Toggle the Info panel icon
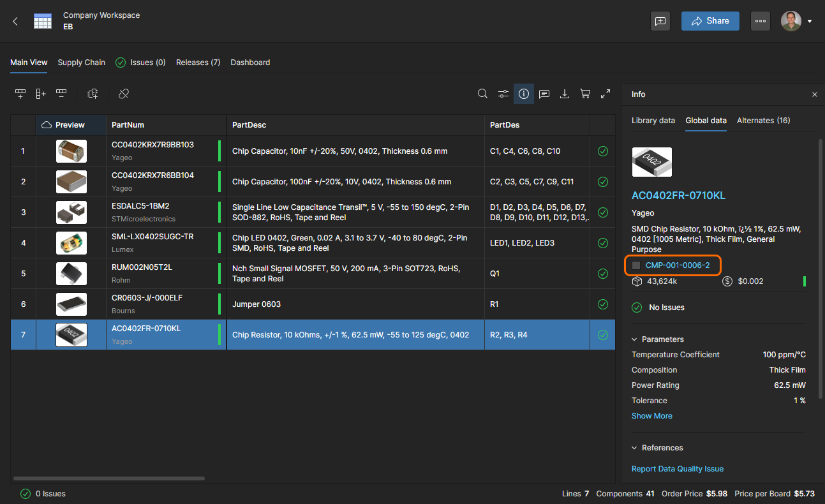Viewport: 825px width, 504px height. pos(524,94)
